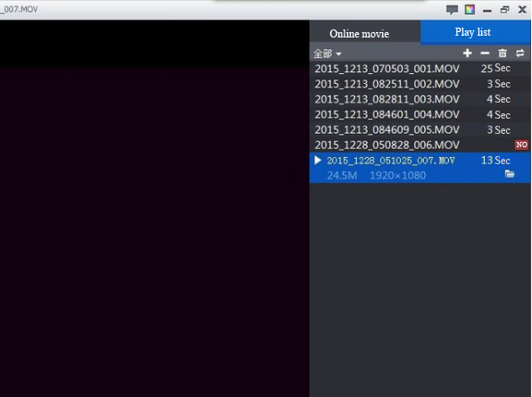The height and width of the screenshot is (397, 532).
Task: Click the 13 Sec duration of 007.MOV
Action: tap(495, 161)
